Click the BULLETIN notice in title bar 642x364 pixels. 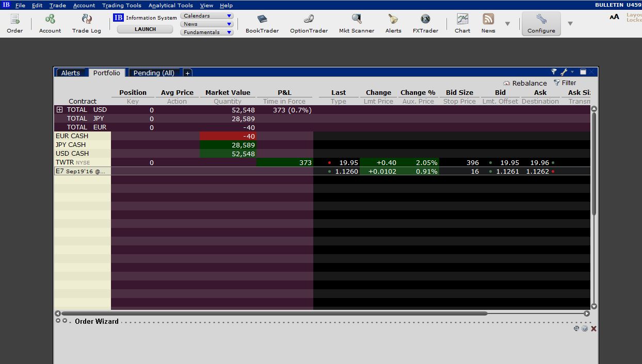coord(609,5)
